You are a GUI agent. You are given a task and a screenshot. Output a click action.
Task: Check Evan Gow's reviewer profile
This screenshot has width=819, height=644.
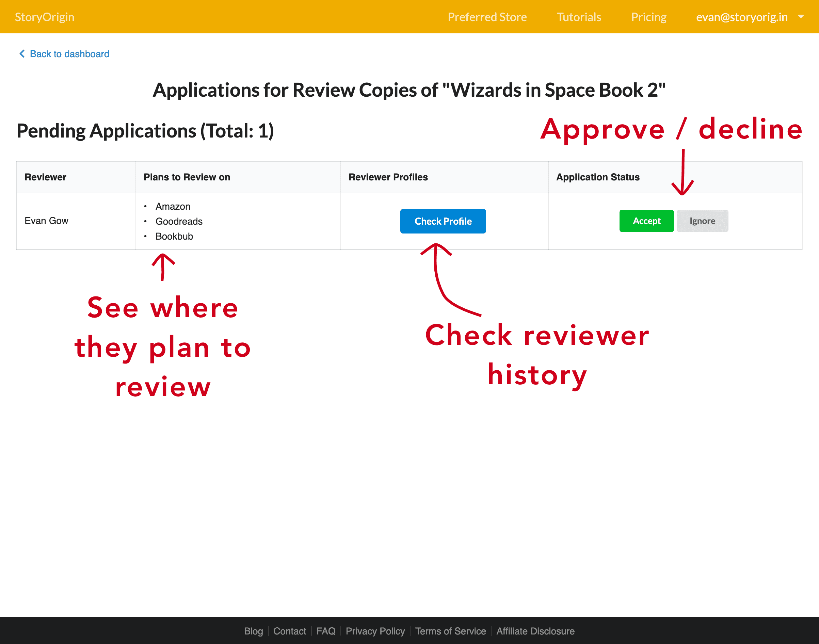pos(443,221)
